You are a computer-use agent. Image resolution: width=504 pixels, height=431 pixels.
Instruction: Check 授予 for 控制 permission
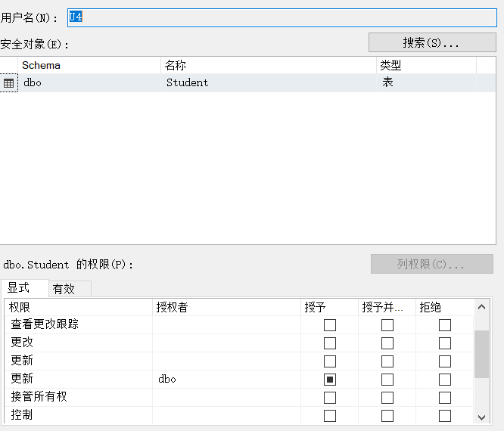330,416
